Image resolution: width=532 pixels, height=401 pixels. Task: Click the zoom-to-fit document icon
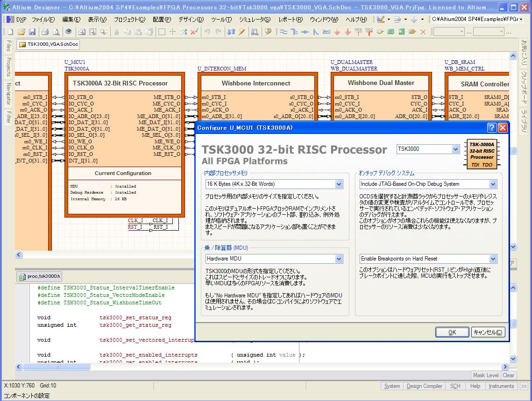point(82,32)
